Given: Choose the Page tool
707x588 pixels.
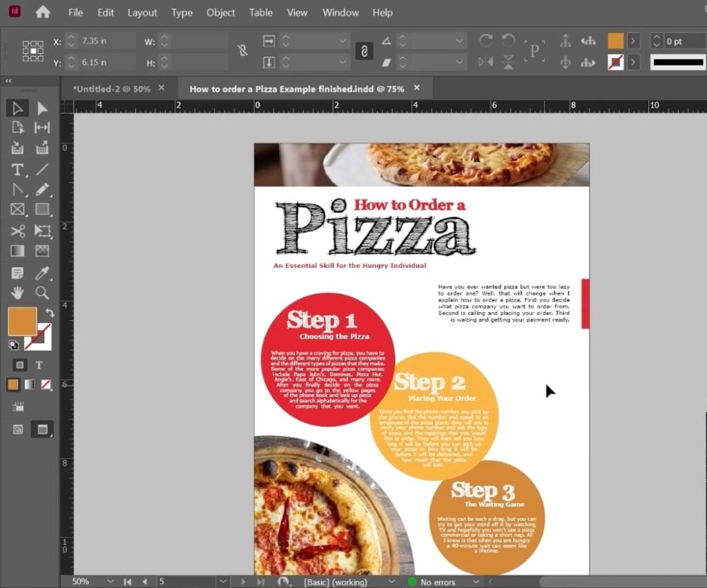Looking at the screenshot, I should tap(17, 128).
